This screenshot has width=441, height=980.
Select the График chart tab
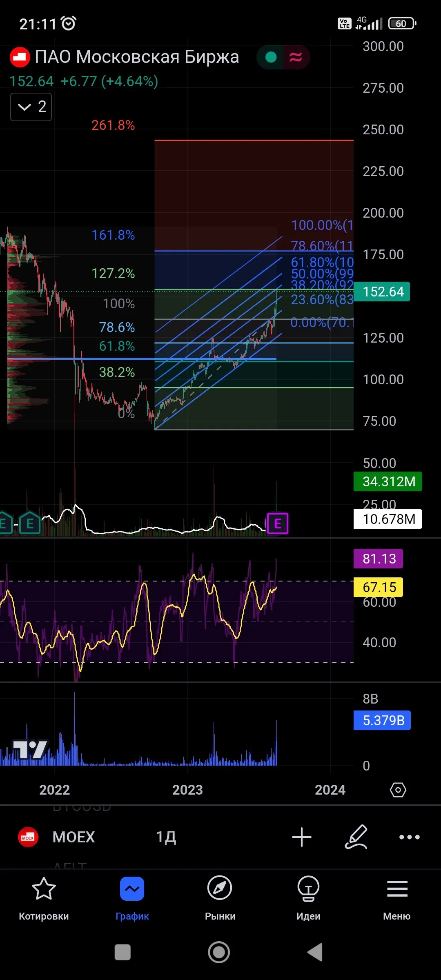click(132, 898)
